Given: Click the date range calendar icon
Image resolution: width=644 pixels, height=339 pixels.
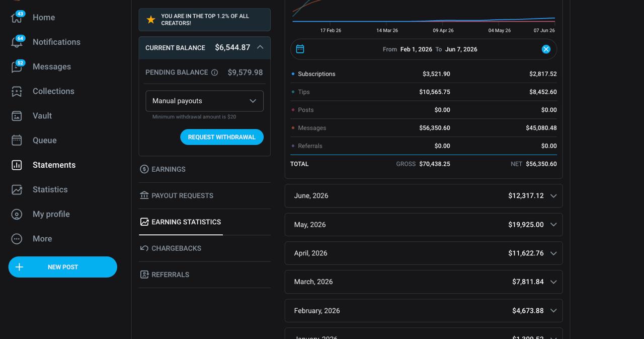Looking at the screenshot, I should click(x=300, y=49).
